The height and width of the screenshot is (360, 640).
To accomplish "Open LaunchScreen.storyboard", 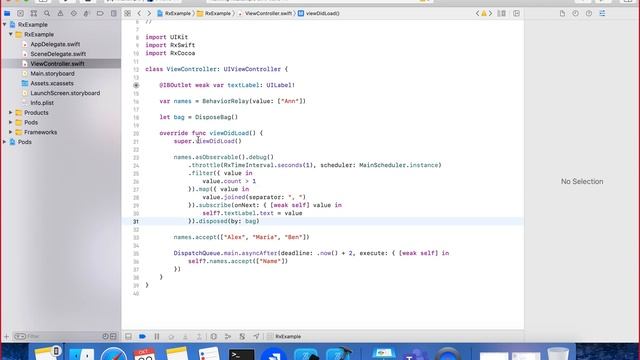I will tap(65, 93).
